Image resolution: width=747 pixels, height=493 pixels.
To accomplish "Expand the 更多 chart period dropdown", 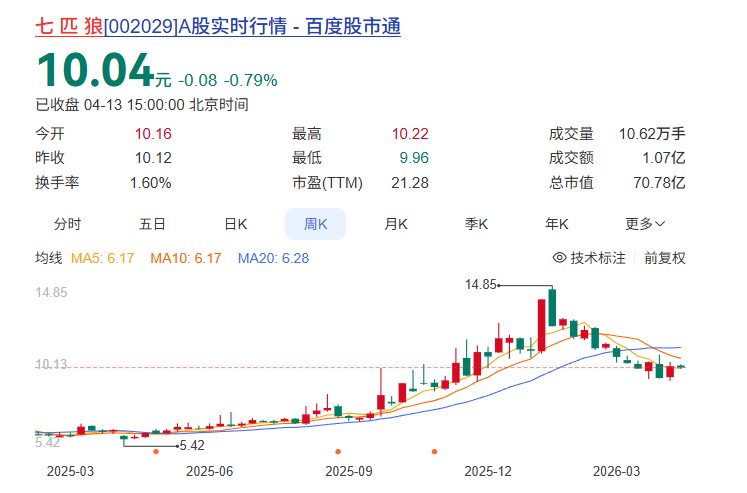I will [x=645, y=224].
